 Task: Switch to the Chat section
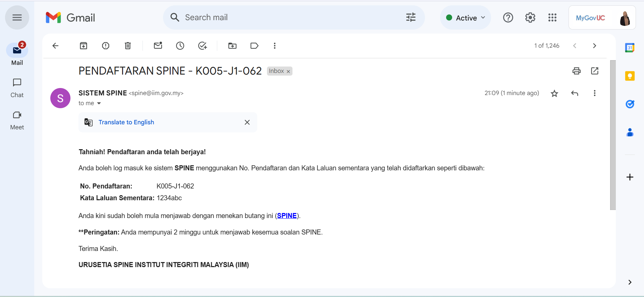click(17, 88)
